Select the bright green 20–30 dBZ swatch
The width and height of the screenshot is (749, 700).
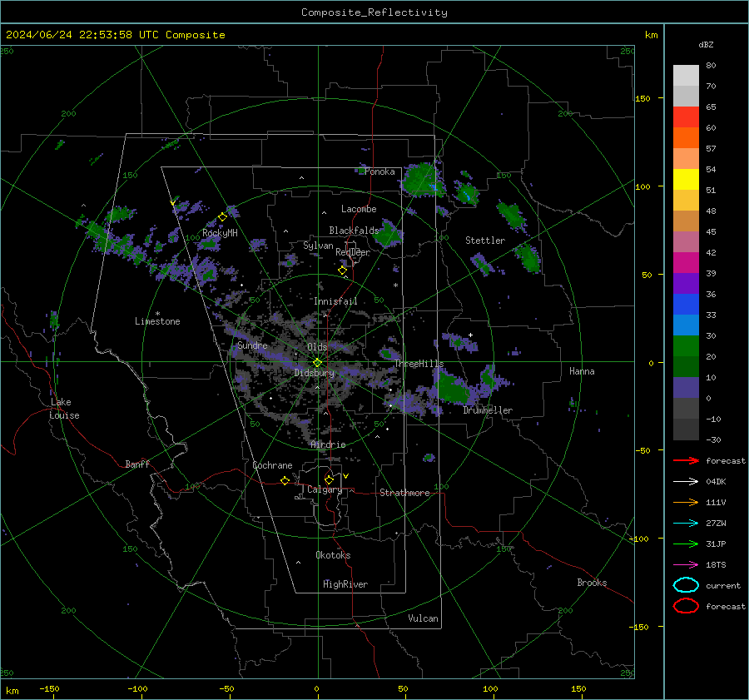686,345
